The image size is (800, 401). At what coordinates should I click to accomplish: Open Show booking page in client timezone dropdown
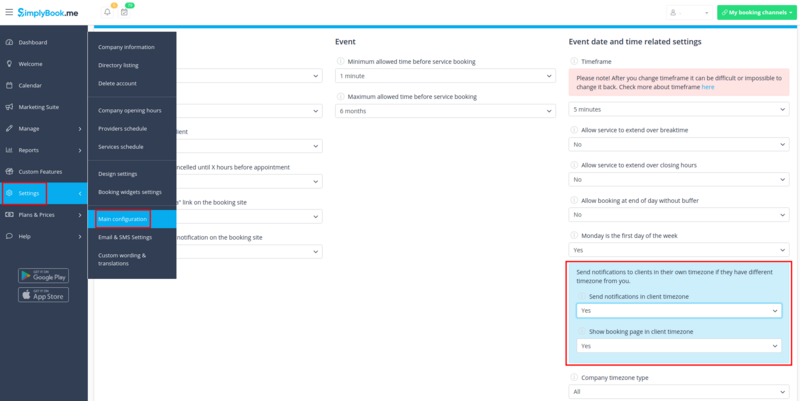679,345
